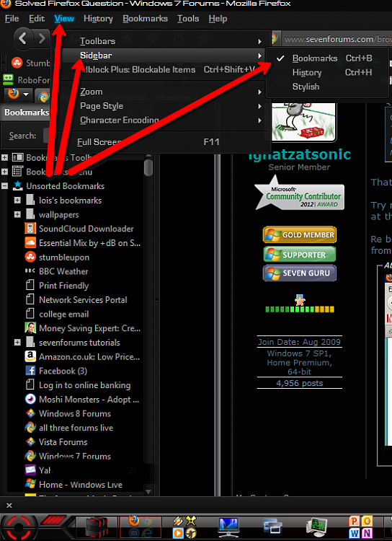Go back with the Back arrow button
392x541 pixels.
point(23,38)
